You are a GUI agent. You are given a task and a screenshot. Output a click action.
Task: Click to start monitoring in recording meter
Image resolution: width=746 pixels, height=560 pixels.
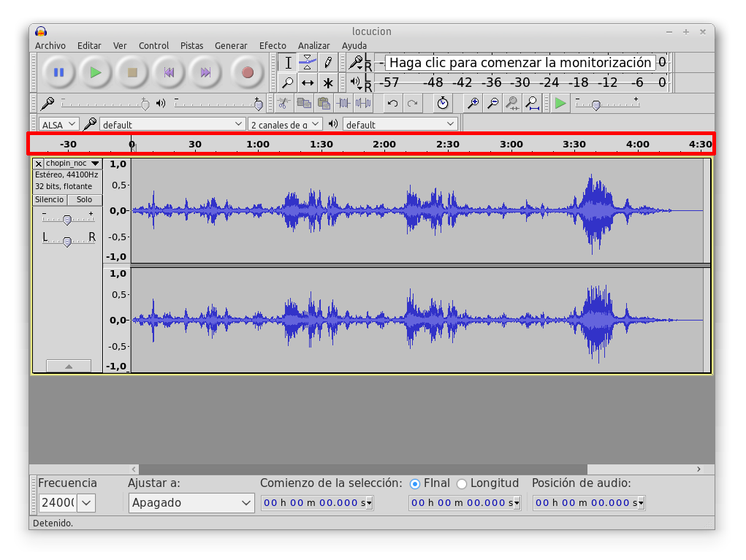click(x=520, y=63)
